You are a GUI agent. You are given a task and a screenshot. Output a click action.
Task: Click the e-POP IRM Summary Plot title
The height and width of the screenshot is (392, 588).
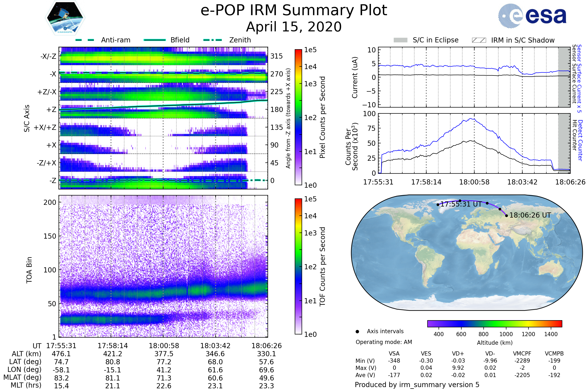click(x=294, y=11)
